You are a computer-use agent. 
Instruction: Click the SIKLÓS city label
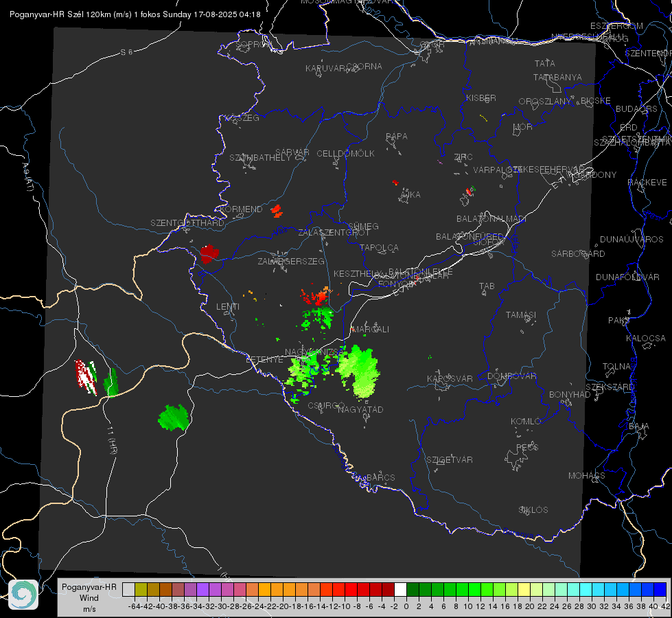pos(533,510)
